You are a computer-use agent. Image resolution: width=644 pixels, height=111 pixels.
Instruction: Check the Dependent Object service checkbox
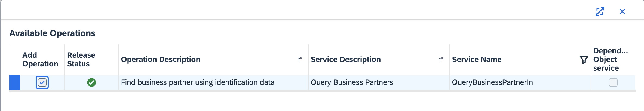(613, 82)
